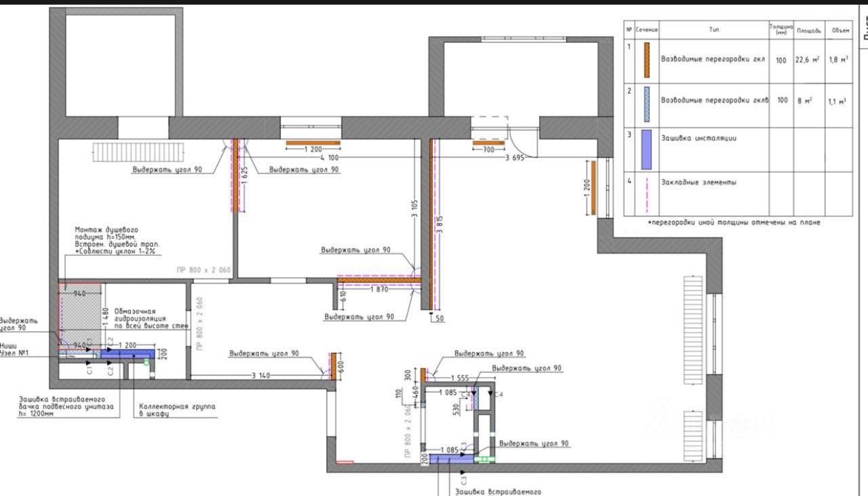Click the solid blue swatch in legend row 3
868x496 pixels.
click(x=647, y=149)
